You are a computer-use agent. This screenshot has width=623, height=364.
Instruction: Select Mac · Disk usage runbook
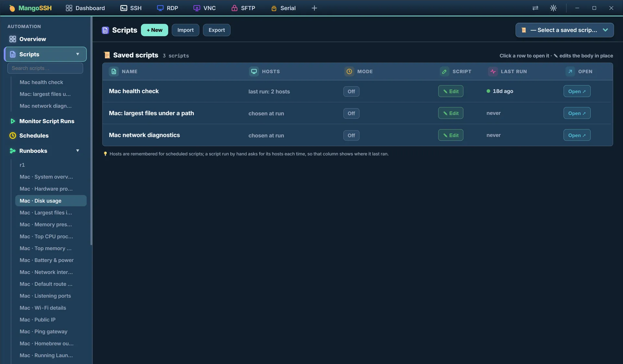click(x=51, y=201)
